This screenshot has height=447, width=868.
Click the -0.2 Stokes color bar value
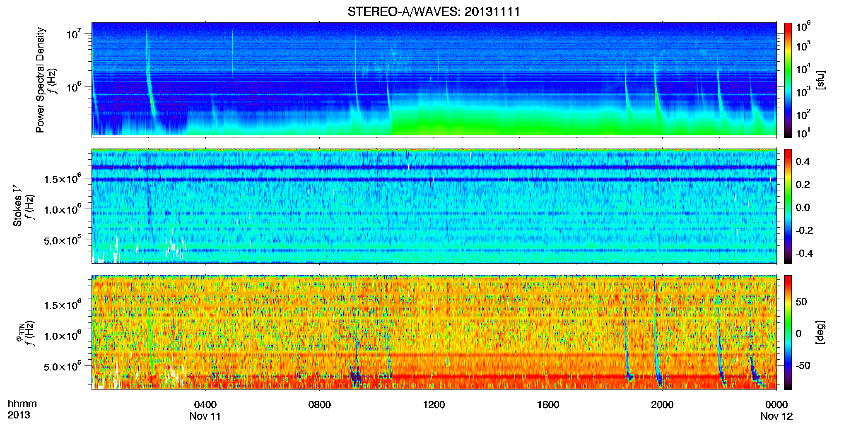[x=804, y=231]
